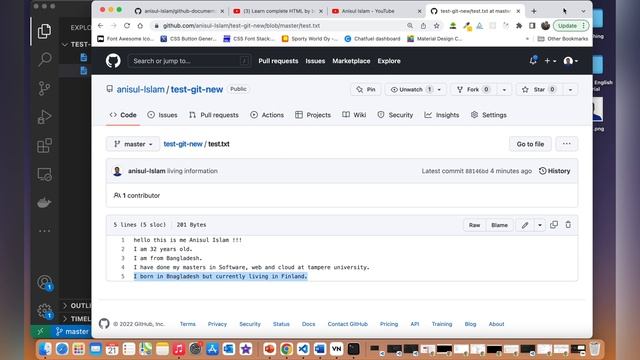
Task: Open Chrome icon in the Dock
Action: (286, 349)
